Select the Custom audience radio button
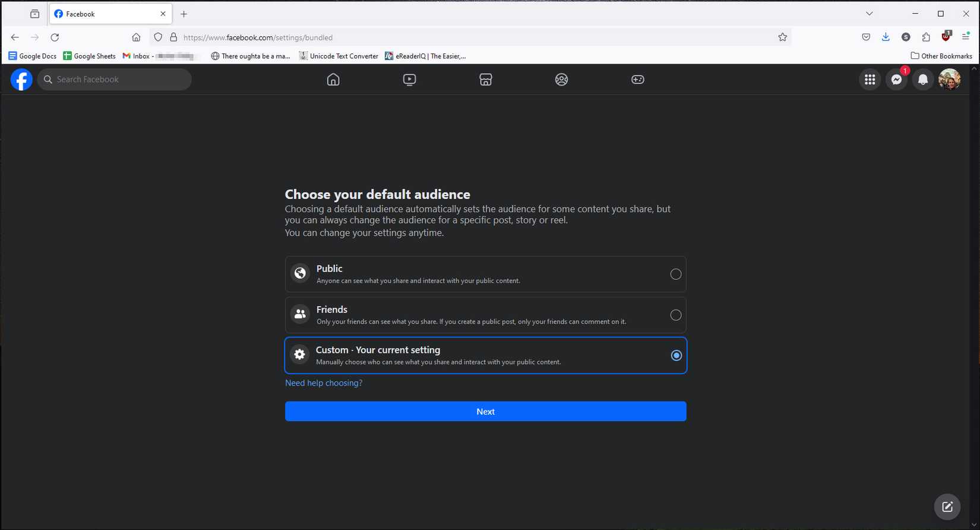 (676, 355)
